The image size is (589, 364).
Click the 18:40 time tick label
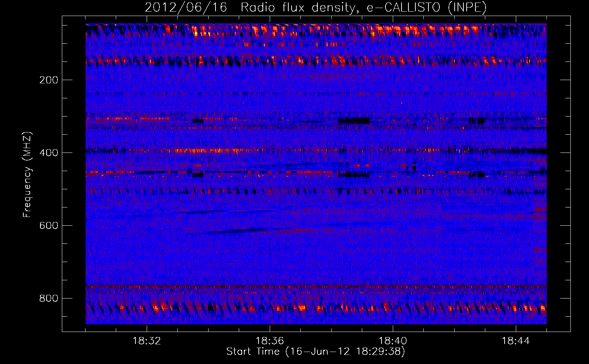pyautogui.click(x=393, y=341)
